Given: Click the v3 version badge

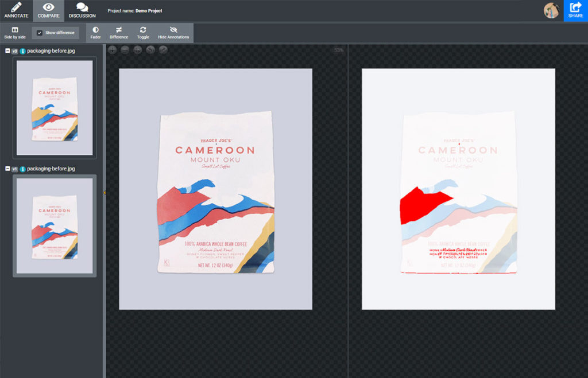Looking at the screenshot, I should (x=14, y=51).
